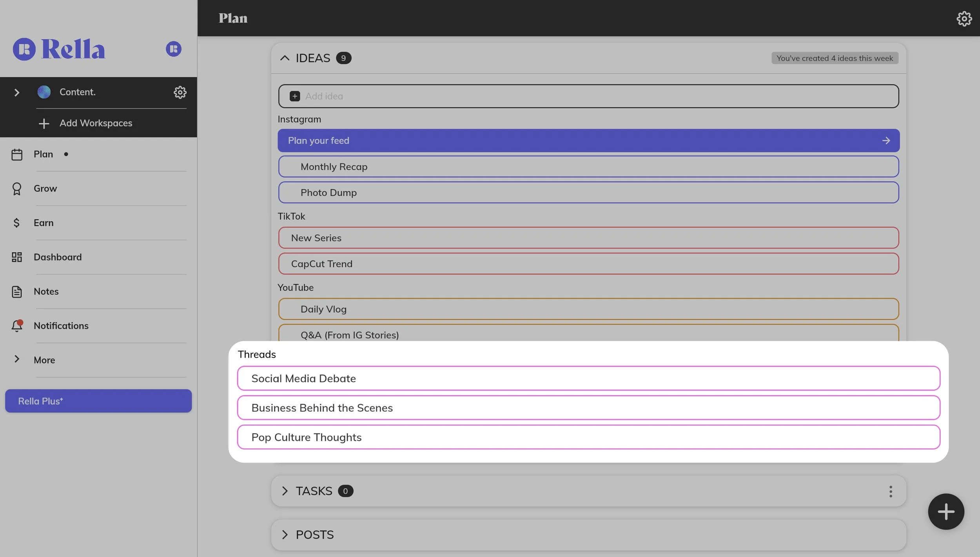The image size is (980, 557).
Task: Click the Notifications bell icon
Action: pos(17,326)
